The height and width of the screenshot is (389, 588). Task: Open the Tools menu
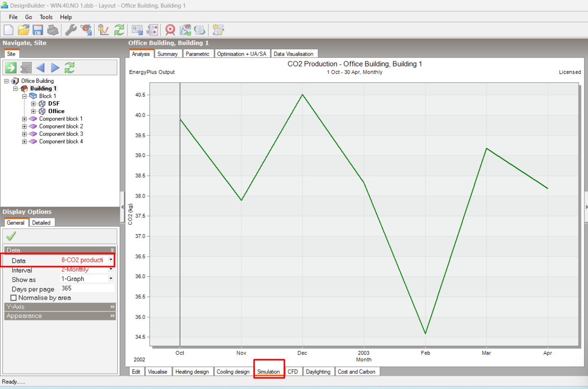pos(46,17)
